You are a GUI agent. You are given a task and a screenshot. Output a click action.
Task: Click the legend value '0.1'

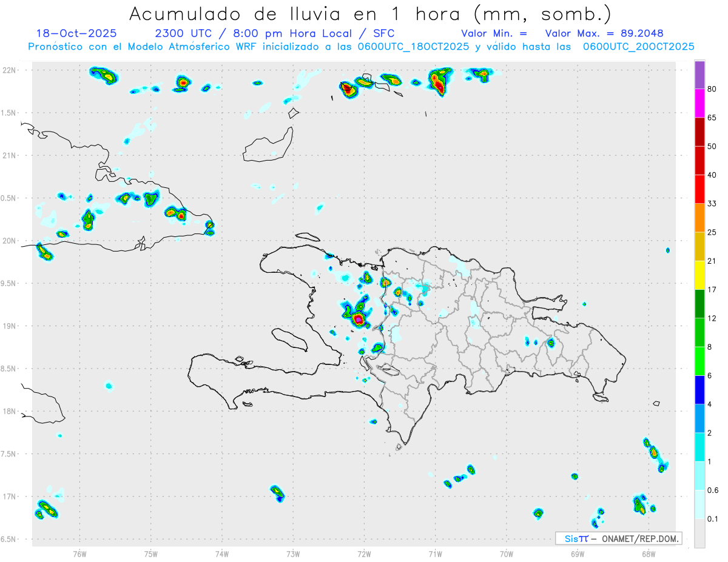tap(713, 519)
